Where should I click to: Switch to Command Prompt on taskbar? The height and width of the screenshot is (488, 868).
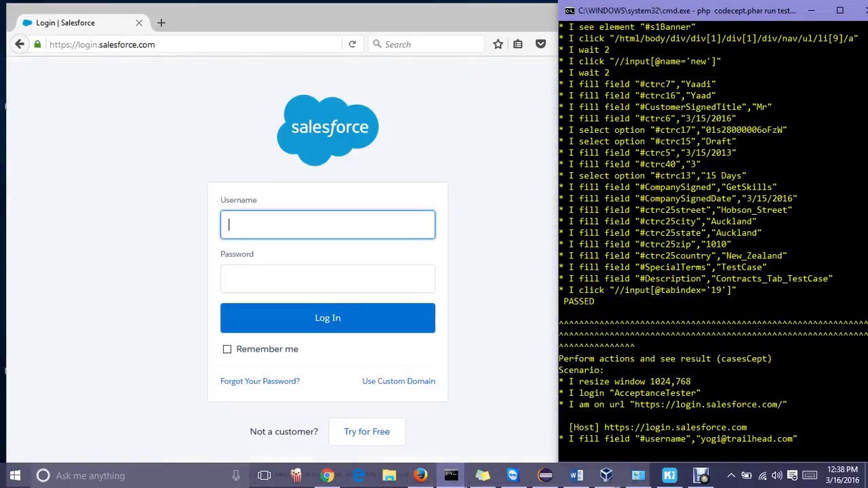[x=451, y=475]
